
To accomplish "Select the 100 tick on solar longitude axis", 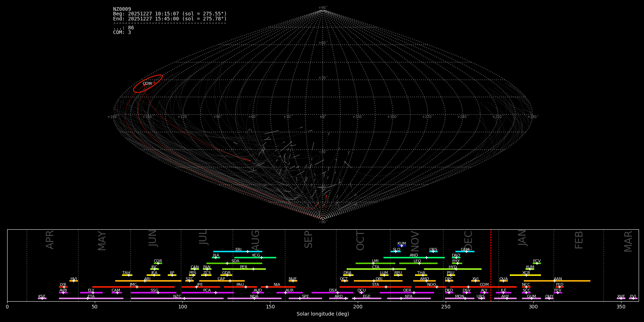I will pos(182,307).
